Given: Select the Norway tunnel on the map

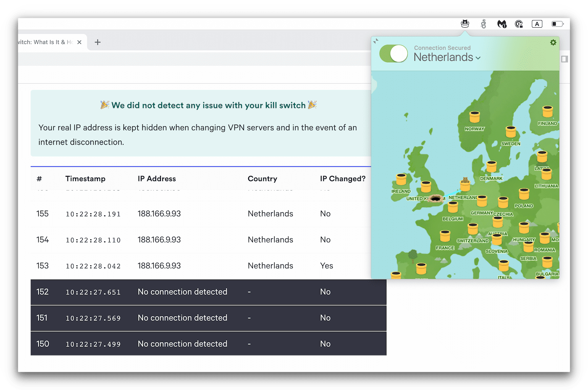Looking at the screenshot, I should click(474, 117).
